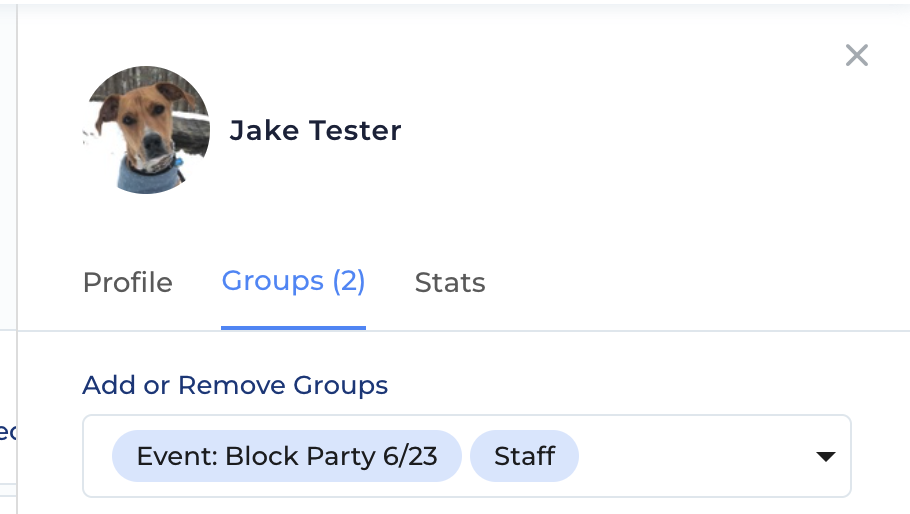Click the partially visible link at left edge
The image size is (910, 514).
coord(8,432)
